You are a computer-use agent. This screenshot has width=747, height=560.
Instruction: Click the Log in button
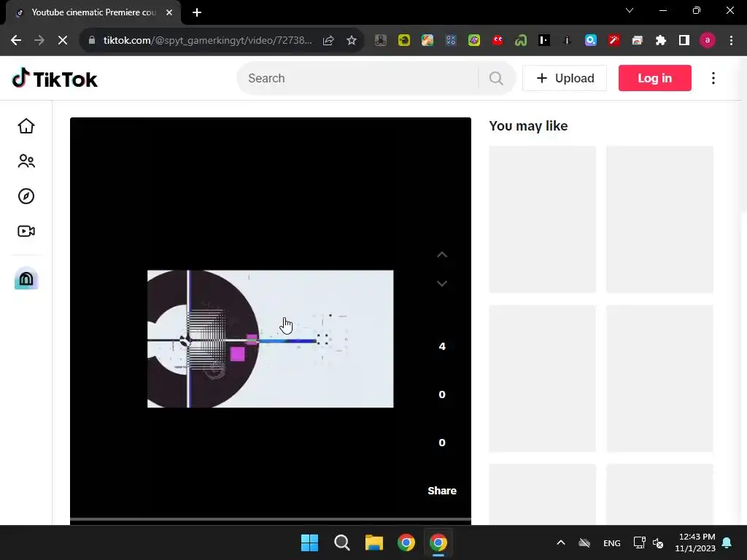coord(654,78)
